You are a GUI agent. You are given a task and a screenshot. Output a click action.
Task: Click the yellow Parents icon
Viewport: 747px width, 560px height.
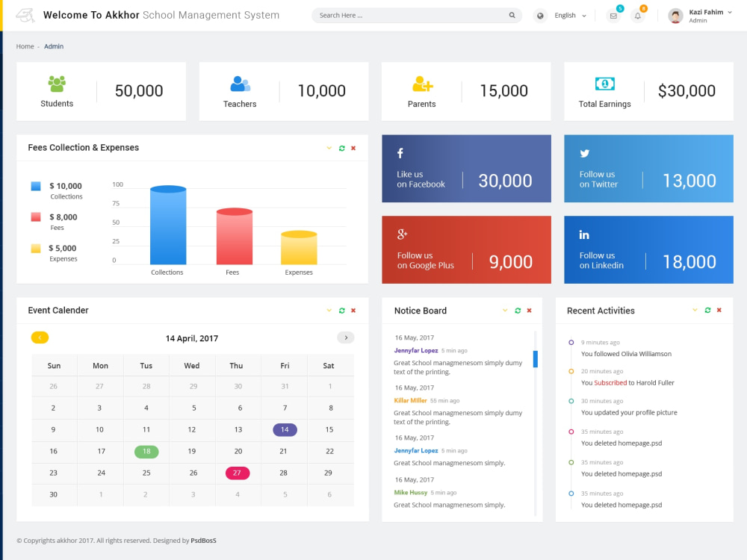coord(423,84)
